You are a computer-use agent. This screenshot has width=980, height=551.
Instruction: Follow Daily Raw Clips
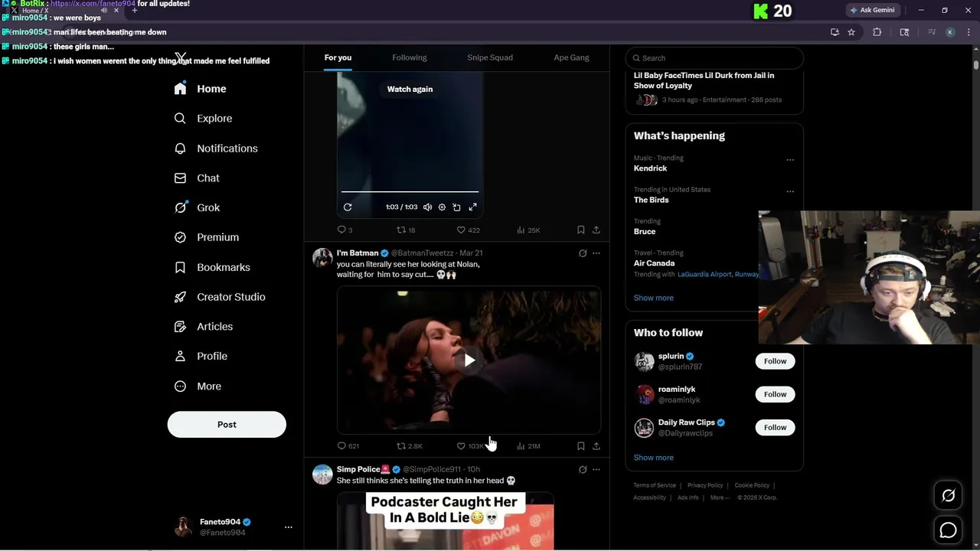(x=775, y=427)
